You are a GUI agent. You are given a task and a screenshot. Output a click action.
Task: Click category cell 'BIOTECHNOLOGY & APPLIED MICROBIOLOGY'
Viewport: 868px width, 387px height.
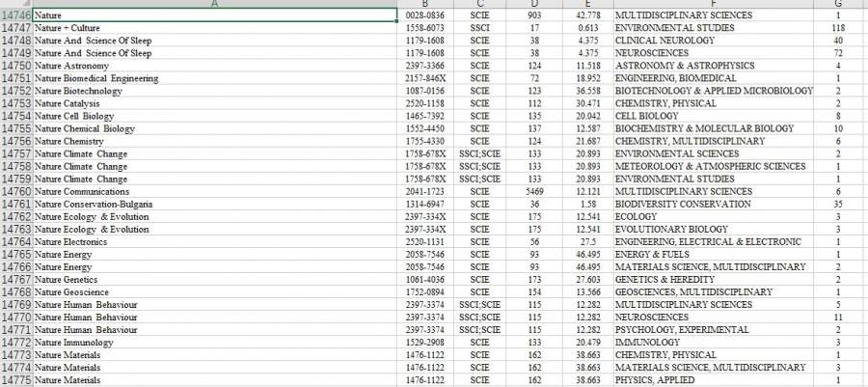714,91
